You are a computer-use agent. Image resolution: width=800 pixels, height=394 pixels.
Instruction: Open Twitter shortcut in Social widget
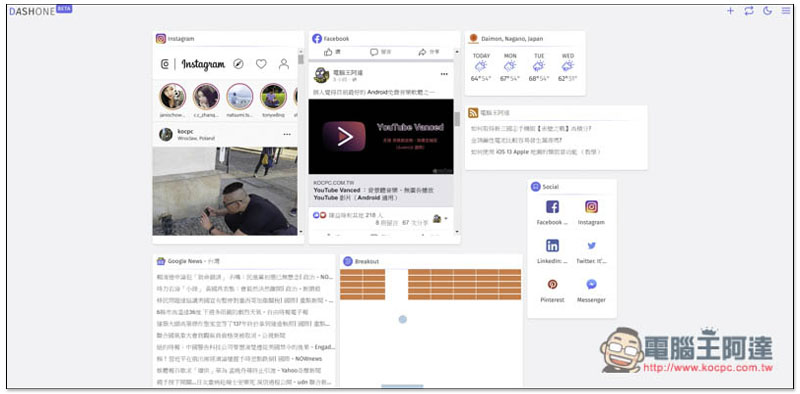[x=591, y=251]
